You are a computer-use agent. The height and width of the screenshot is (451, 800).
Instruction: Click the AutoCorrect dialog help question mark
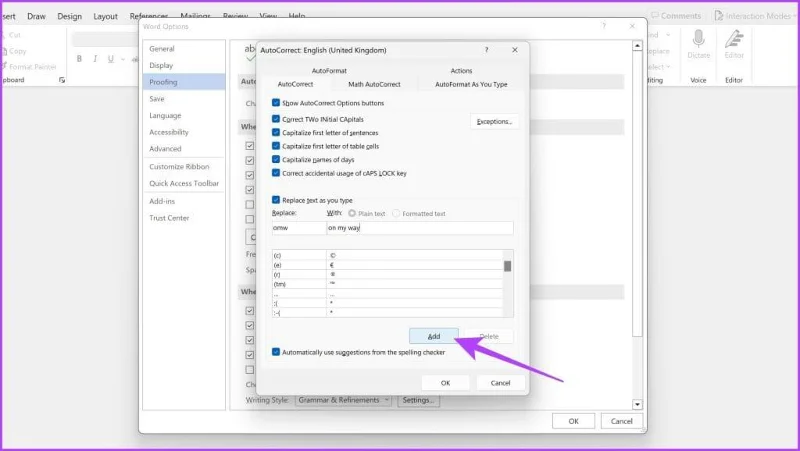pos(486,49)
